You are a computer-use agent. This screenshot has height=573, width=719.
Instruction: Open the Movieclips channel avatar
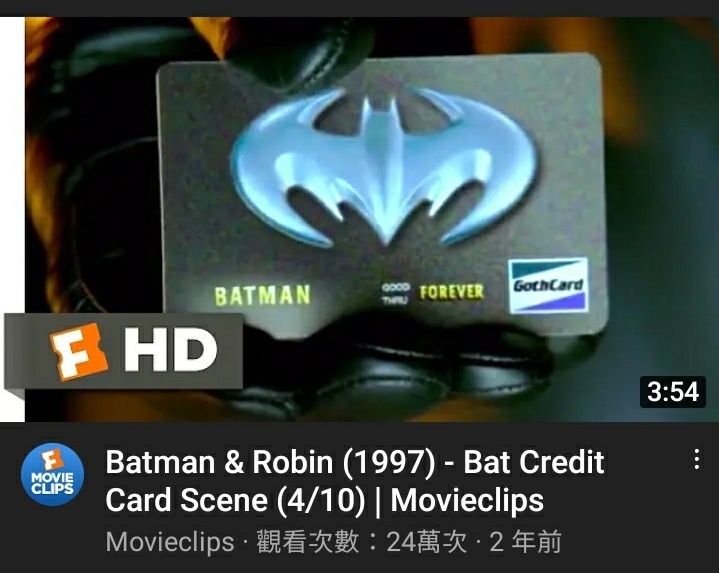(53, 474)
